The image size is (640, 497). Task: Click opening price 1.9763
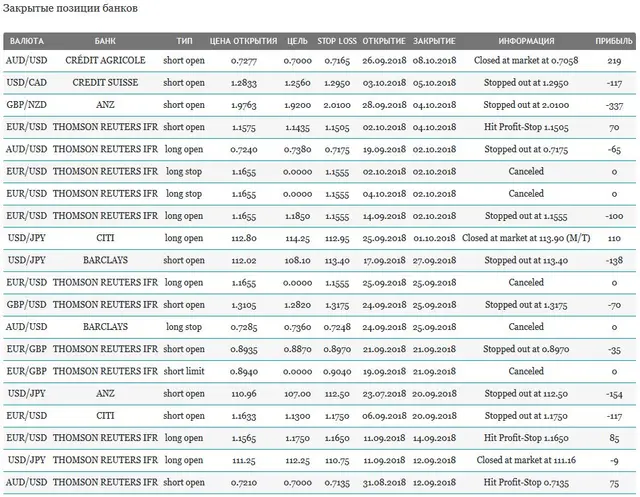[x=244, y=105]
